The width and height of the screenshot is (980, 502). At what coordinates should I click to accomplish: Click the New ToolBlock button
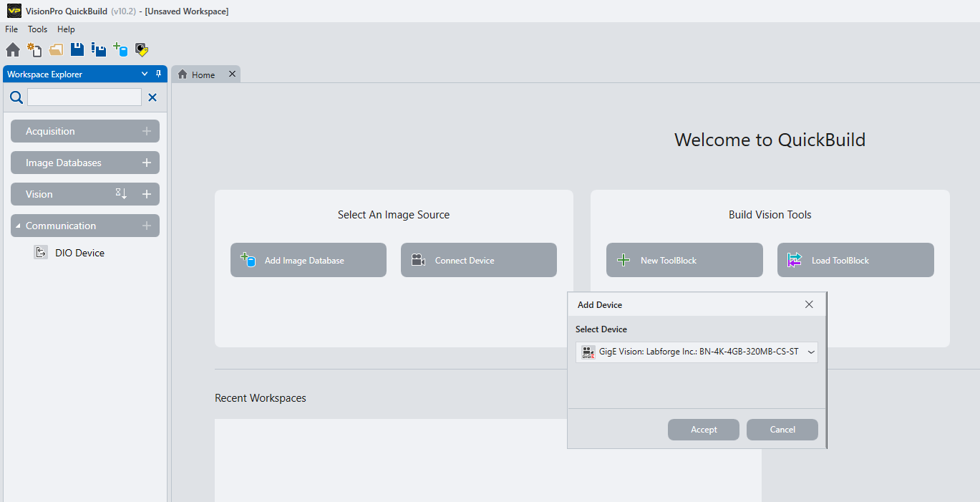684,260
